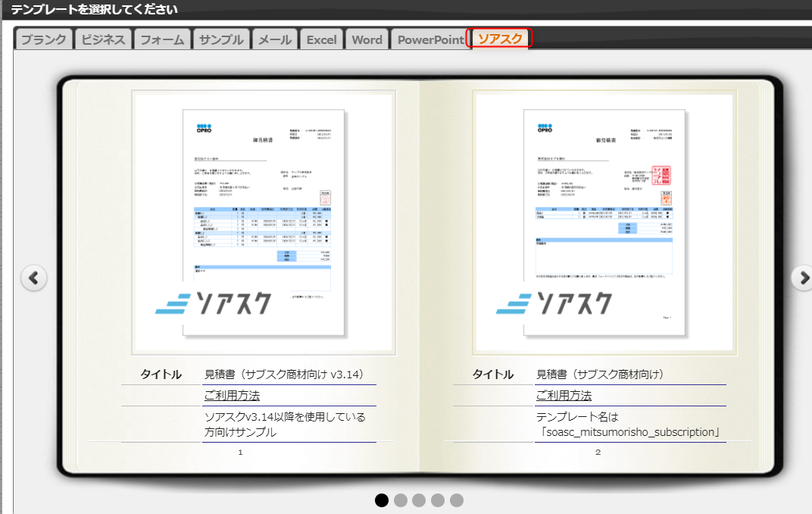Open the ブランク tab
The image size is (812, 514).
(x=44, y=39)
